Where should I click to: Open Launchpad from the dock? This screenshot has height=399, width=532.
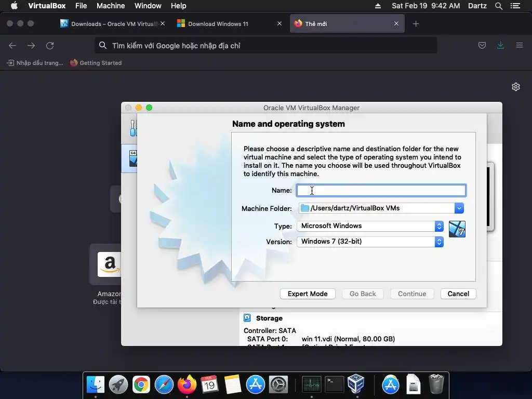point(118,385)
